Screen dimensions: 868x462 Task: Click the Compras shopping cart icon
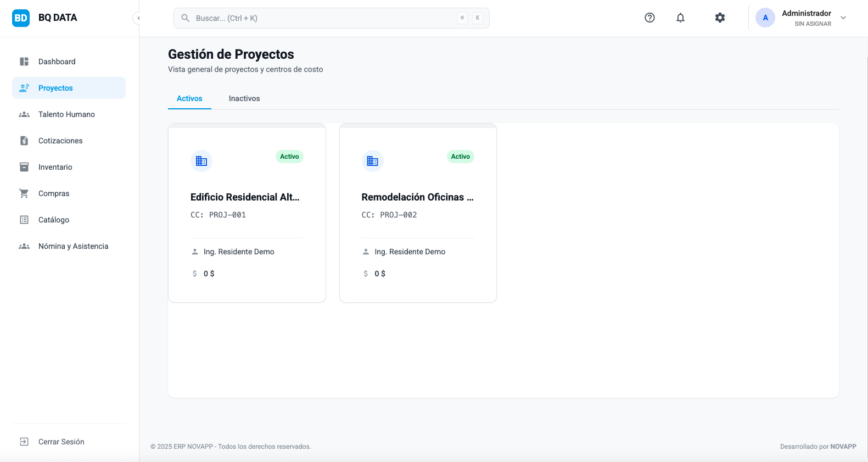(x=24, y=193)
